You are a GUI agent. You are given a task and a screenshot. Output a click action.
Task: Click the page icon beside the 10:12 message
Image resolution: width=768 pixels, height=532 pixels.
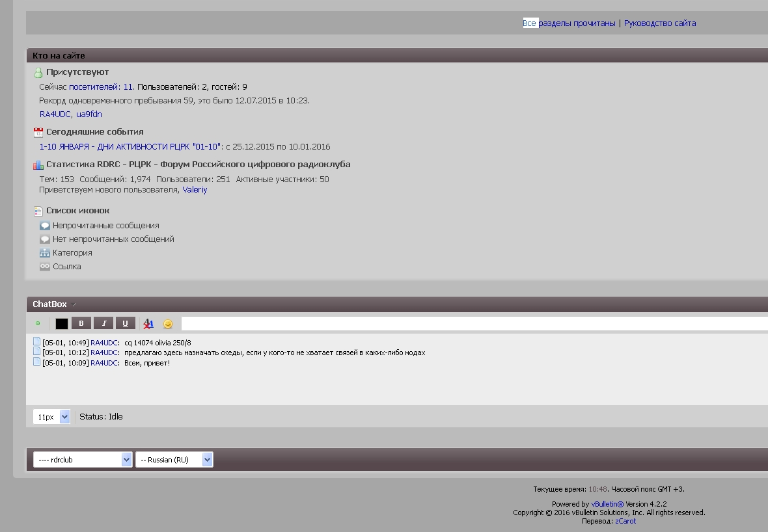coord(37,352)
